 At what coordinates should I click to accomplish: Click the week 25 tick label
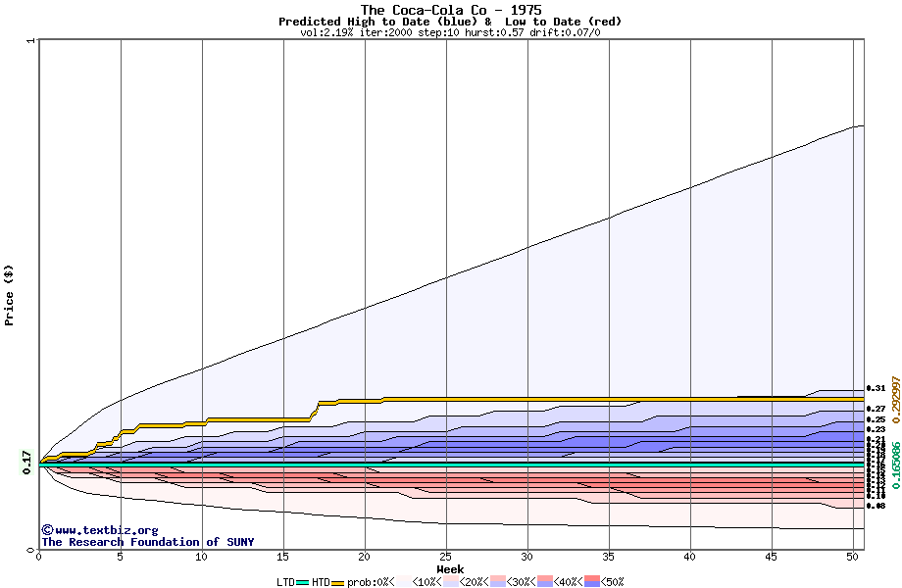coord(445,557)
